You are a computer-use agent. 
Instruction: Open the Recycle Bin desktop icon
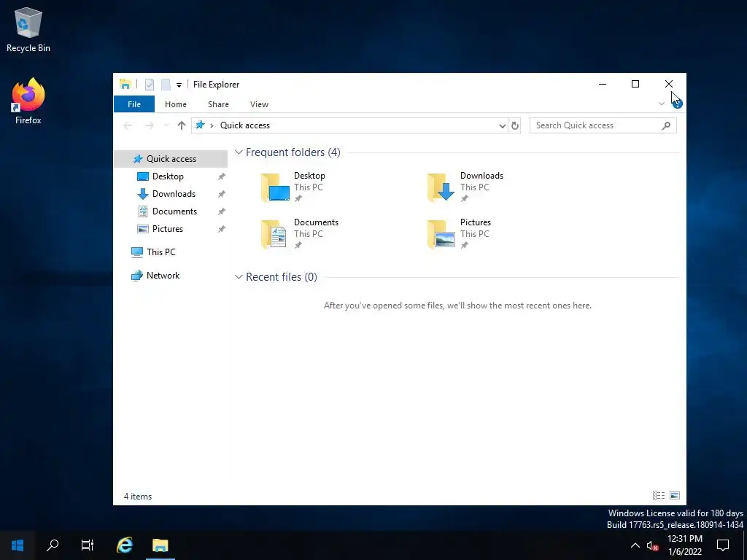[28, 29]
